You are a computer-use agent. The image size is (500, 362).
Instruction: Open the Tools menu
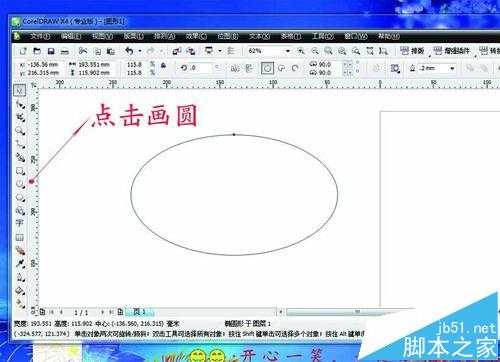click(323, 36)
